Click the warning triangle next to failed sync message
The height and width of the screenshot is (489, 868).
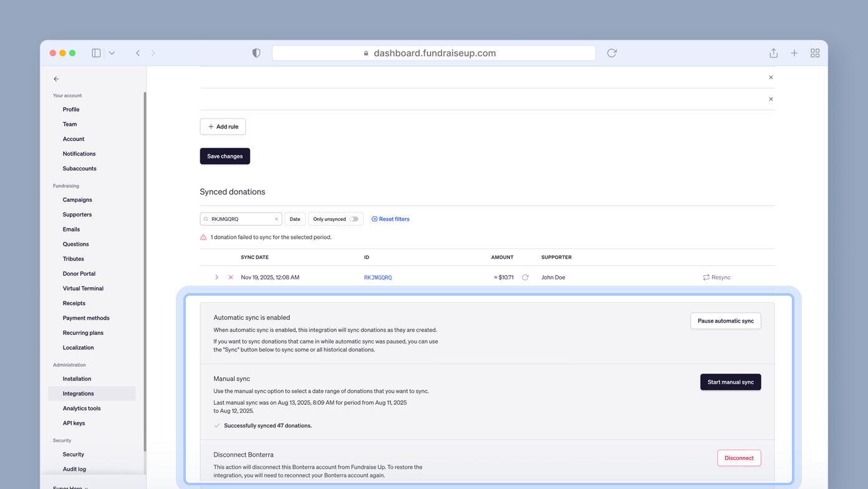[203, 237]
